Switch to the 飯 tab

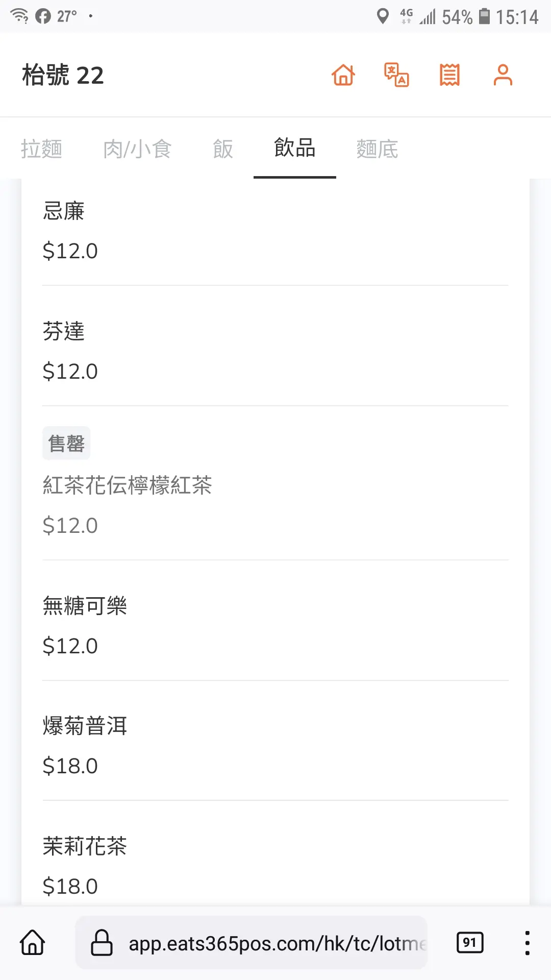coord(223,149)
